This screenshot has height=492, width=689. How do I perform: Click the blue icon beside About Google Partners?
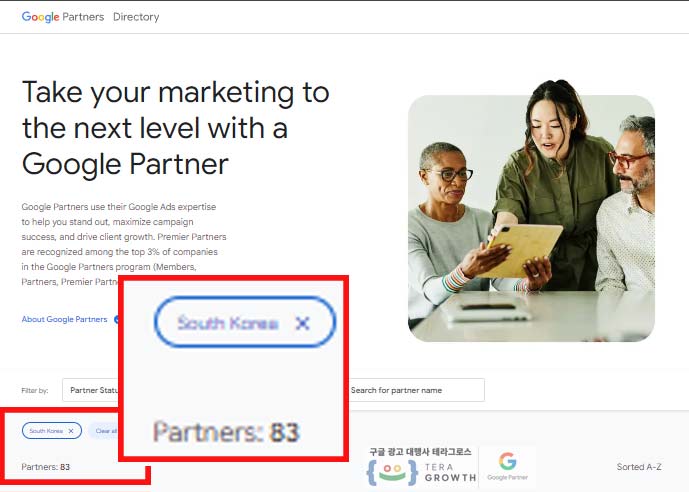[116, 319]
